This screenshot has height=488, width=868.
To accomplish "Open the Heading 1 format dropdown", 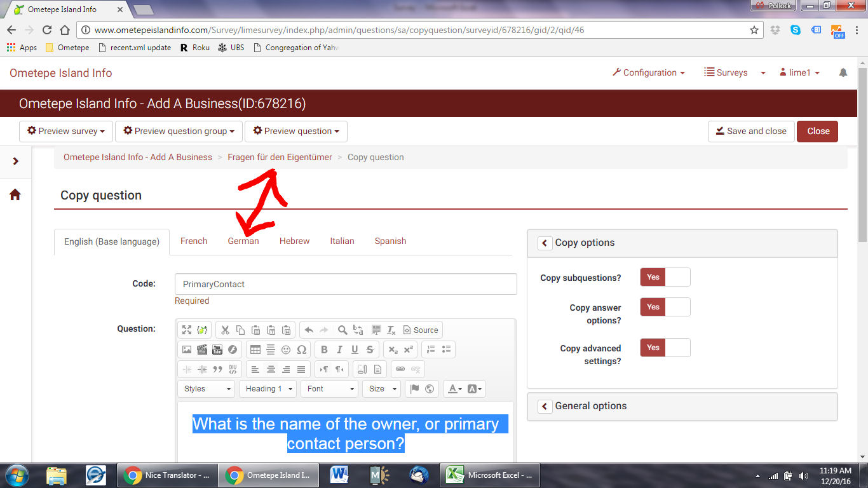I will point(269,389).
